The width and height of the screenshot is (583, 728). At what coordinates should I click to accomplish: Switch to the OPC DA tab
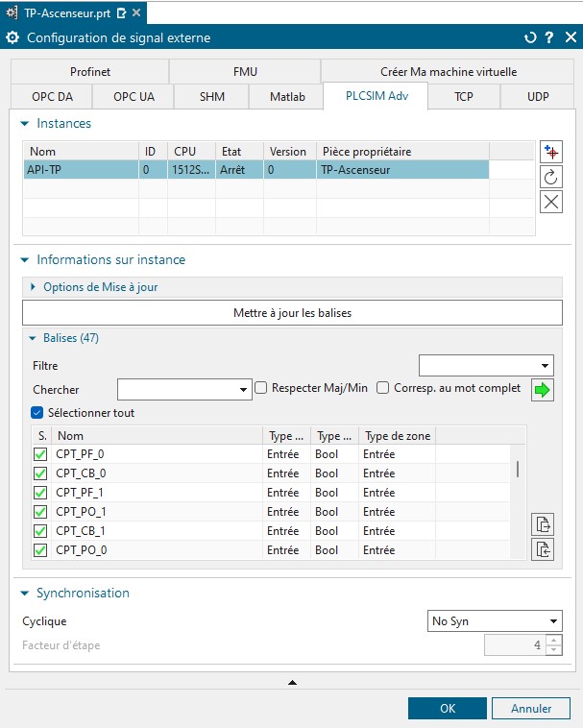coord(52,97)
